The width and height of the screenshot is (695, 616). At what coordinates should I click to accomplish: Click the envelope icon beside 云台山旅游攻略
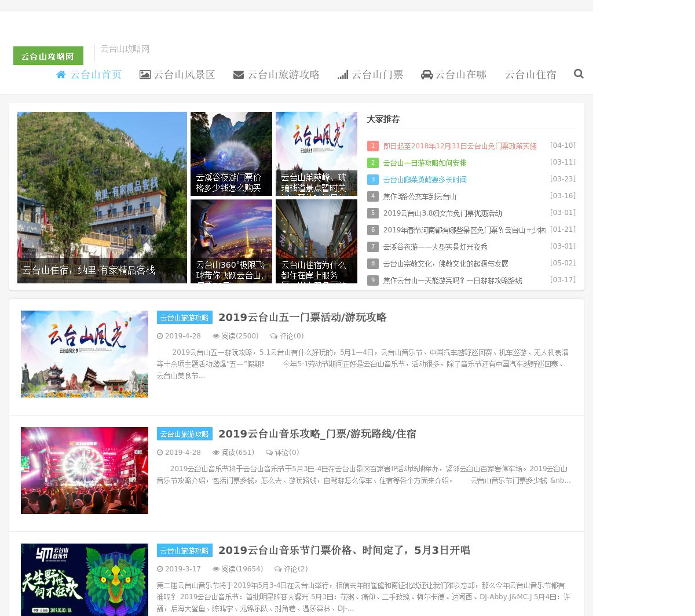(x=238, y=75)
